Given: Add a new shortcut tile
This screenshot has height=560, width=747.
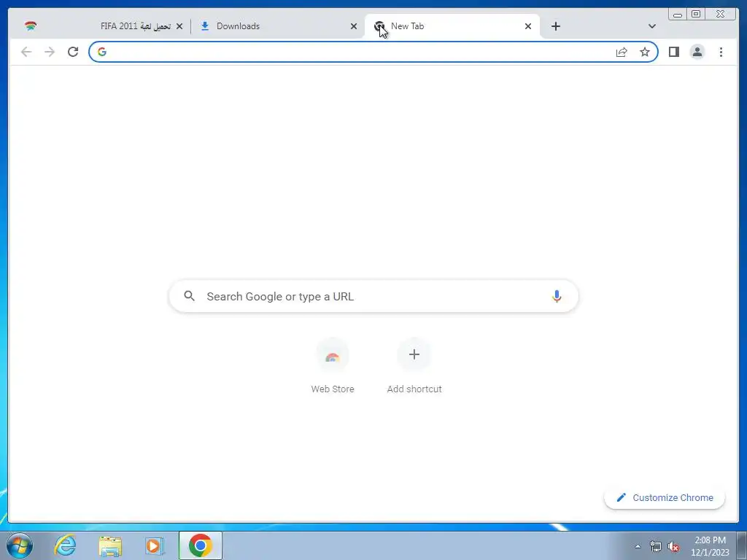Looking at the screenshot, I should tap(414, 366).
